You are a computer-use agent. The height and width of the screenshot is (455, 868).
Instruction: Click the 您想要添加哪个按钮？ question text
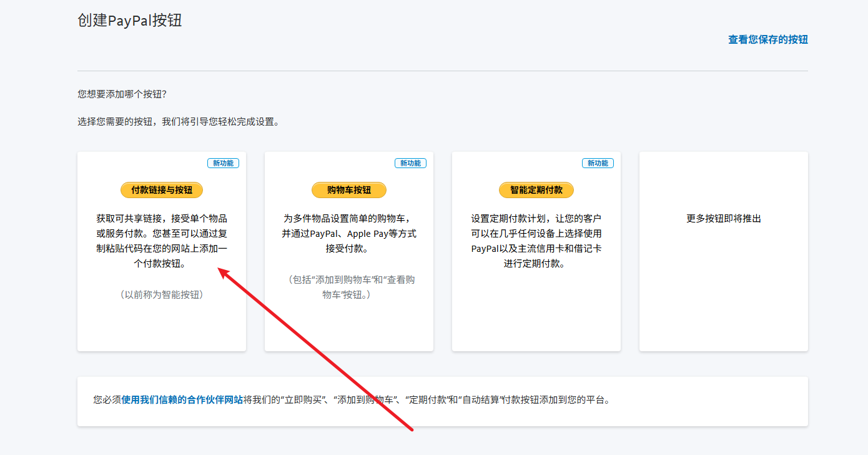tap(122, 94)
